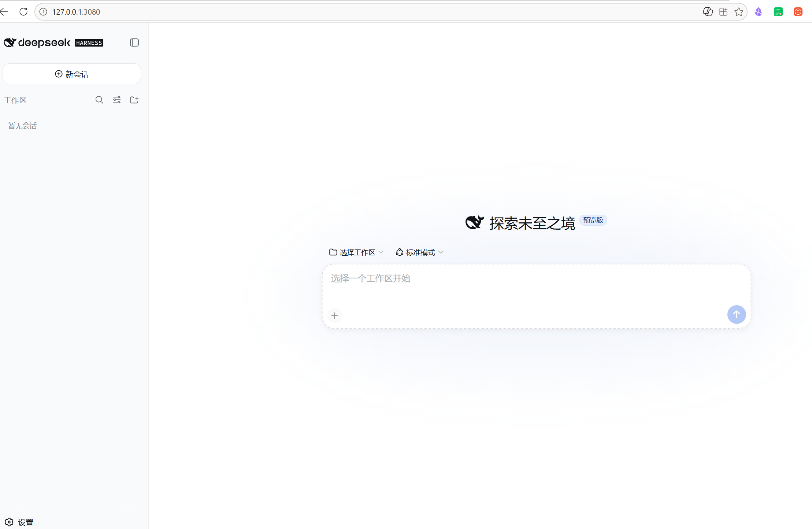This screenshot has height=529, width=812.
Task: Click the blue send arrow button
Action: (x=737, y=314)
